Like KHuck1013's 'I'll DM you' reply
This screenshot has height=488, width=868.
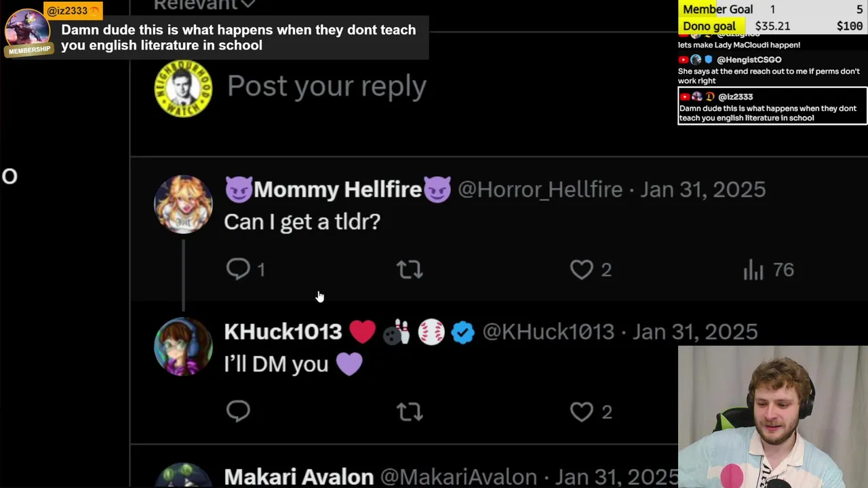pos(582,411)
